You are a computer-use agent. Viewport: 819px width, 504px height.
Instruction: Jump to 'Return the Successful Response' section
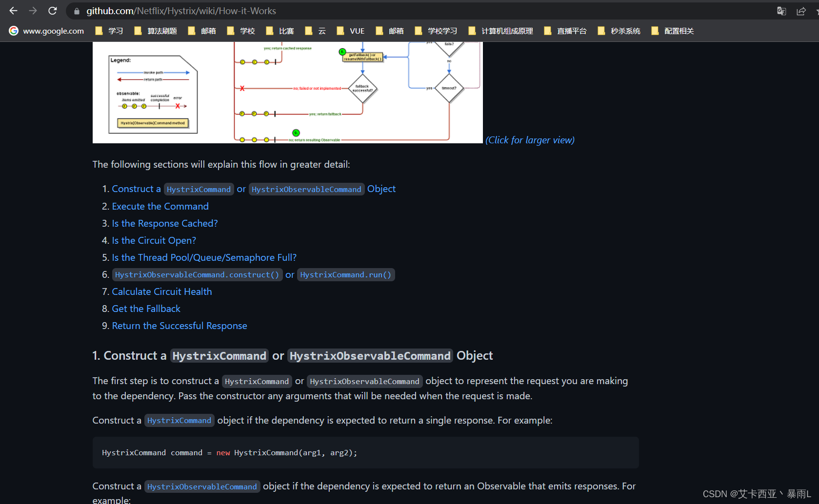(x=180, y=326)
